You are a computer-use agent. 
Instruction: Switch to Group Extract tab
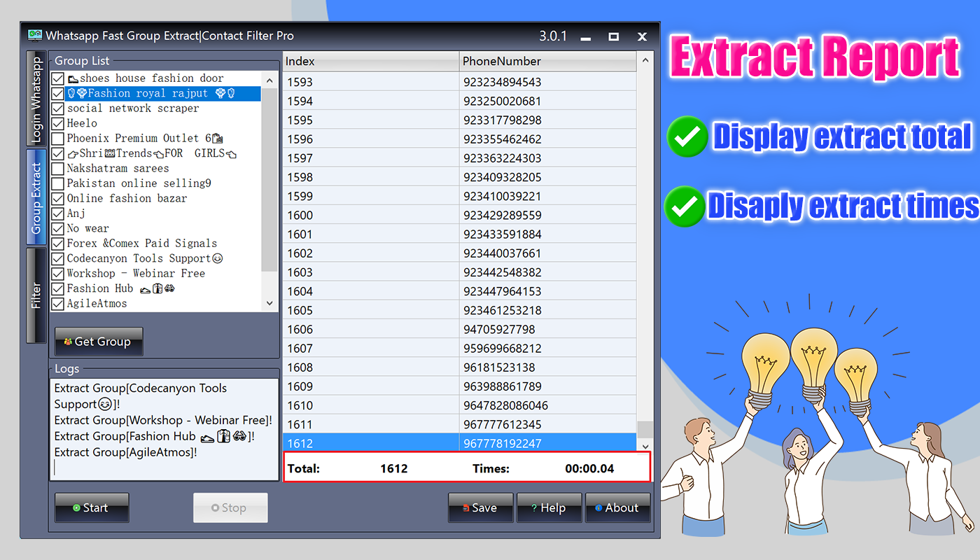click(36, 198)
